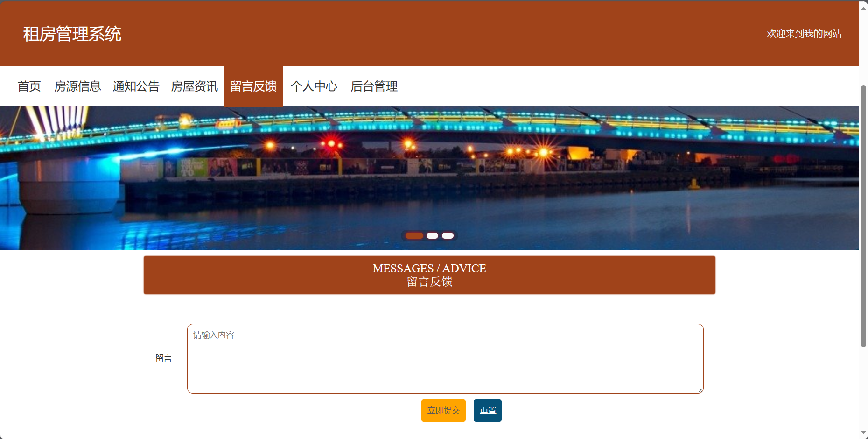Click the bridge night banner image
This screenshot has height=439, width=868.
[x=429, y=178]
